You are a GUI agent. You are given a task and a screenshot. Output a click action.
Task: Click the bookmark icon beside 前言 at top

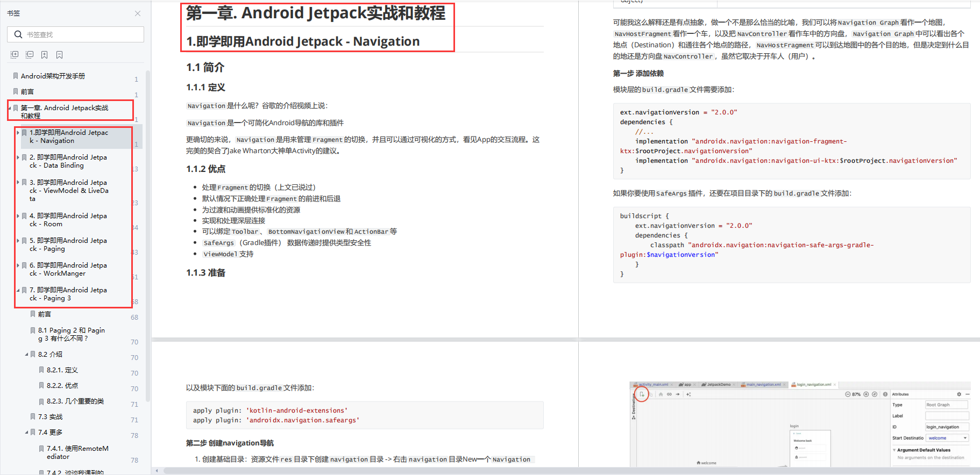16,91
